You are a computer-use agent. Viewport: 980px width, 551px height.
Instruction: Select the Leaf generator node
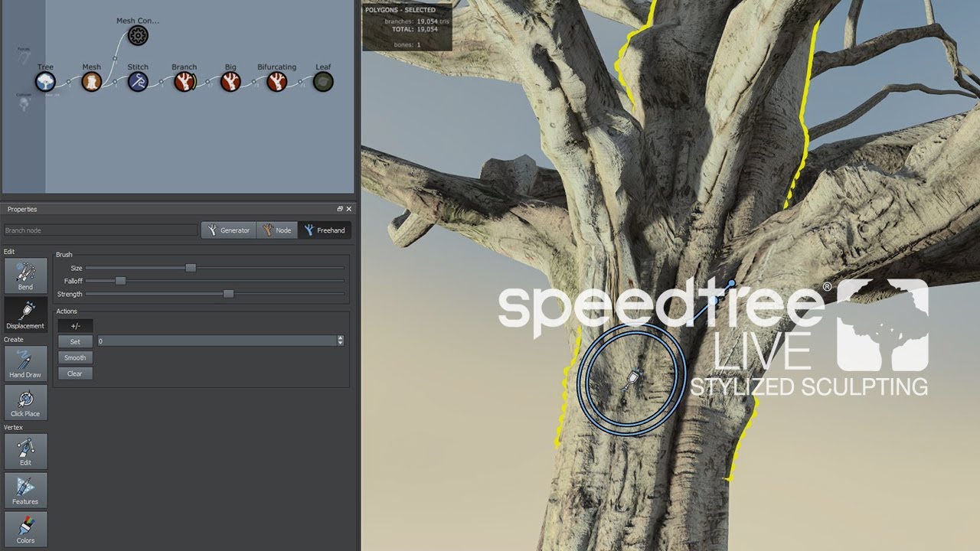pos(323,82)
